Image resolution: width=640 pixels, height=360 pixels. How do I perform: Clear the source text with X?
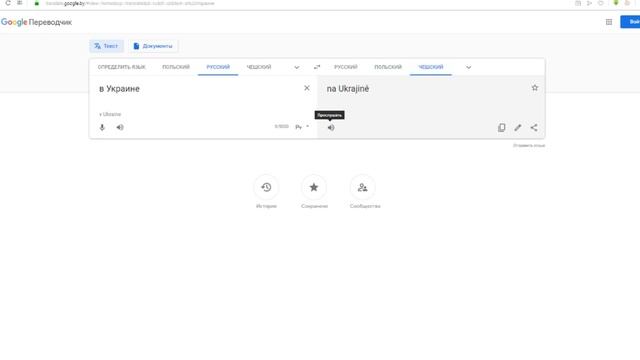click(307, 88)
